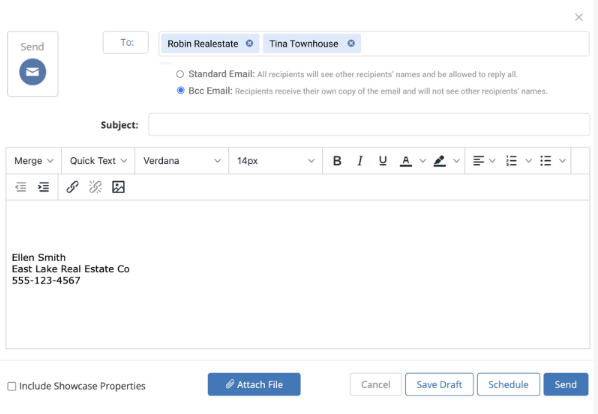Open the Verdana font family dropdown
The width and height of the screenshot is (598, 414).
pyautogui.click(x=182, y=161)
